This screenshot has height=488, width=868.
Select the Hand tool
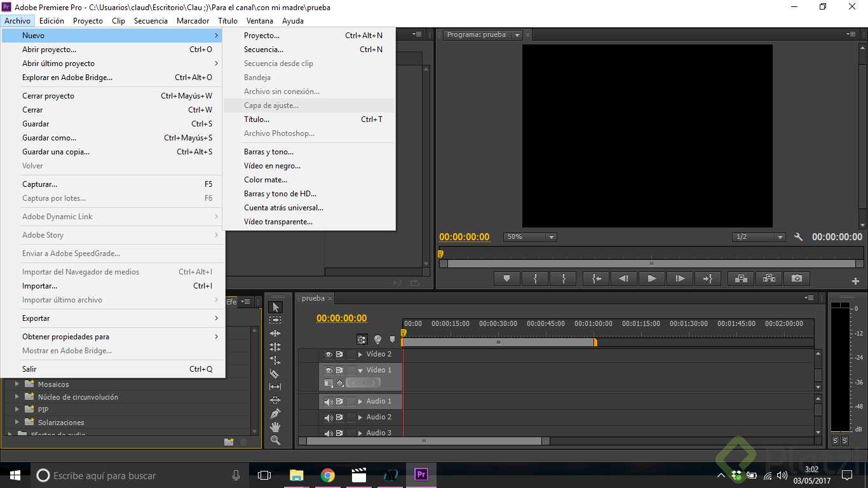click(275, 427)
